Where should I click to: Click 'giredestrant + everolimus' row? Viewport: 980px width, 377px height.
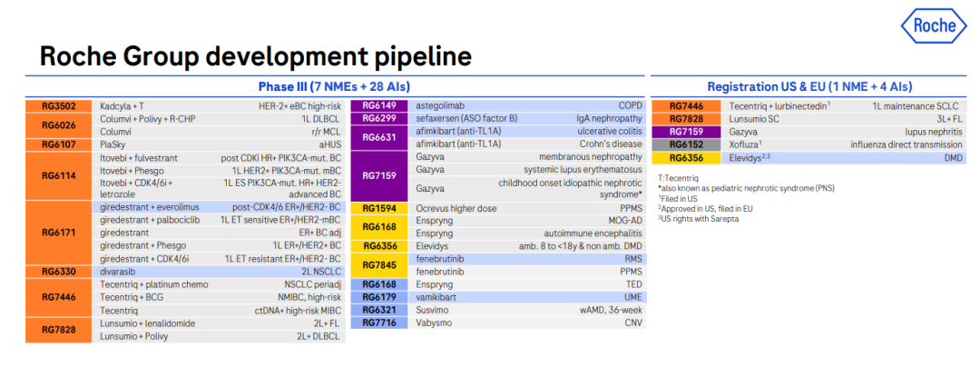pyautogui.click(x=219, y=207)
